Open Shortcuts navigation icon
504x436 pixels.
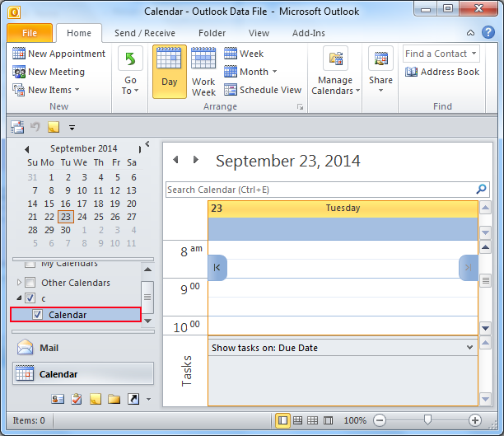click(x=133, y=399)
